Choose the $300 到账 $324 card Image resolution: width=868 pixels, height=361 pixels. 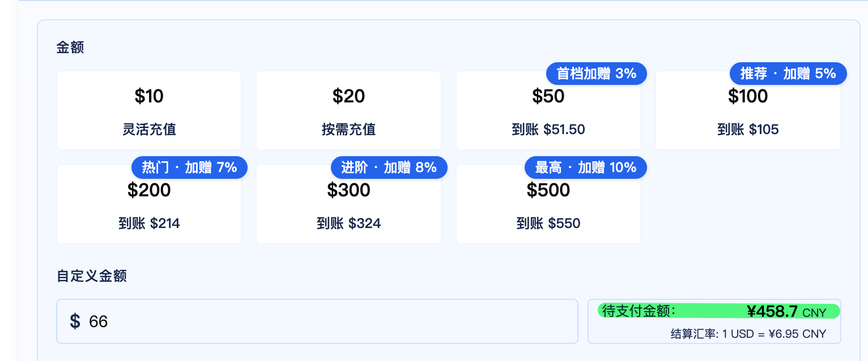348,204
